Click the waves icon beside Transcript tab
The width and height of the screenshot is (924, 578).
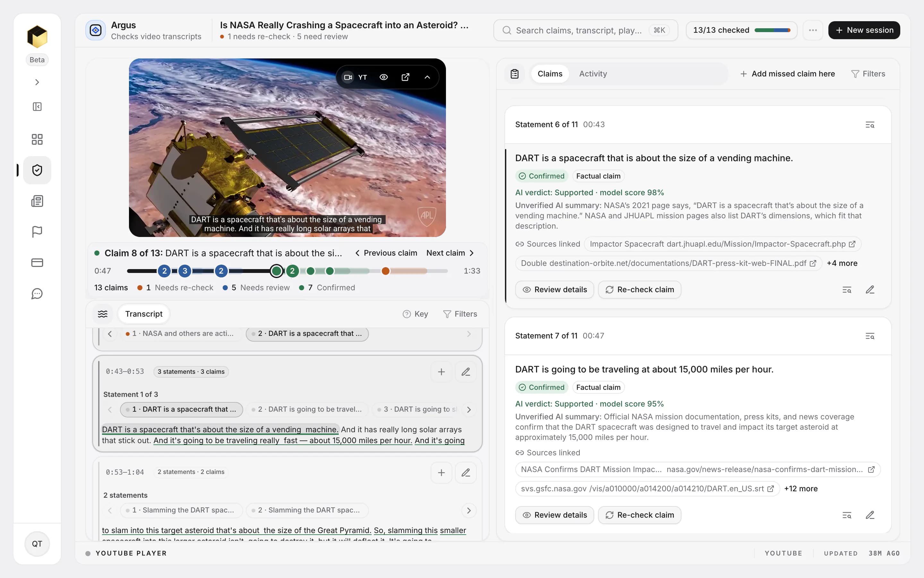[x=103, y=314]
